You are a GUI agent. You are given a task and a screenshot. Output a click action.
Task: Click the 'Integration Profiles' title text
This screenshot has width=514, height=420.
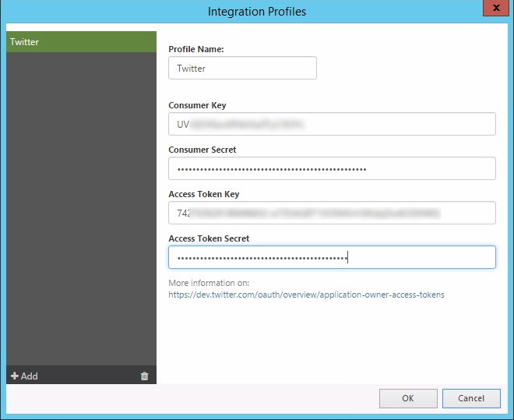[x=257, y=12]
